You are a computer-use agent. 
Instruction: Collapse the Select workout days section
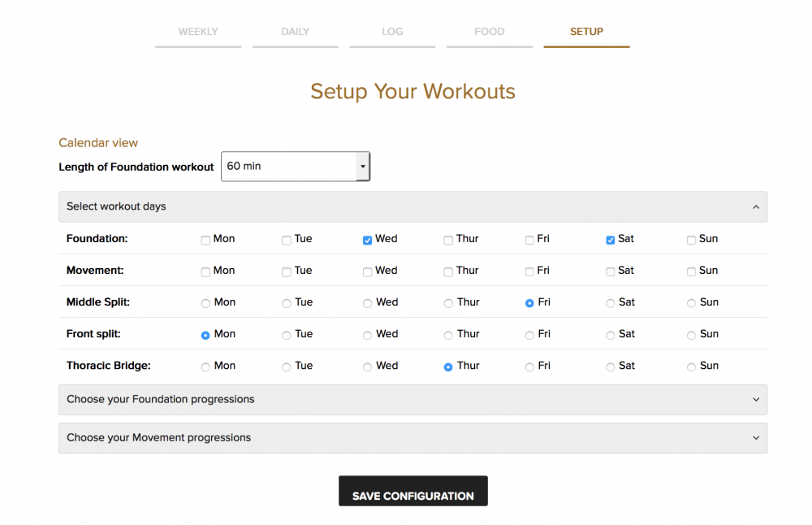(412, 206)
